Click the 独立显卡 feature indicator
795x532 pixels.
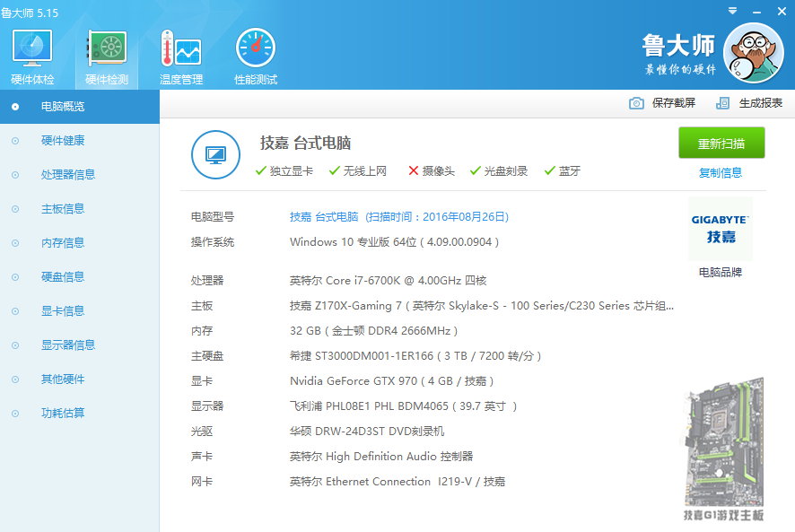(x=284, y=171)
